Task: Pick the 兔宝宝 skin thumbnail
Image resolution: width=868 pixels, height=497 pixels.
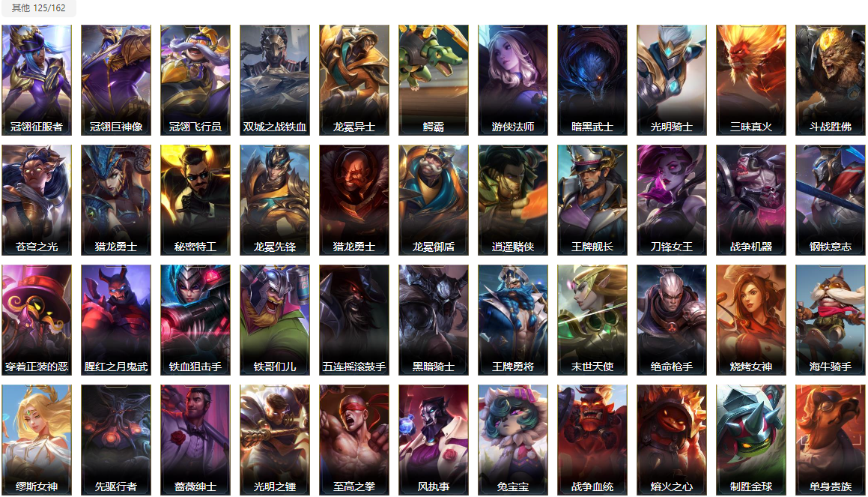Action: (512, 440)
